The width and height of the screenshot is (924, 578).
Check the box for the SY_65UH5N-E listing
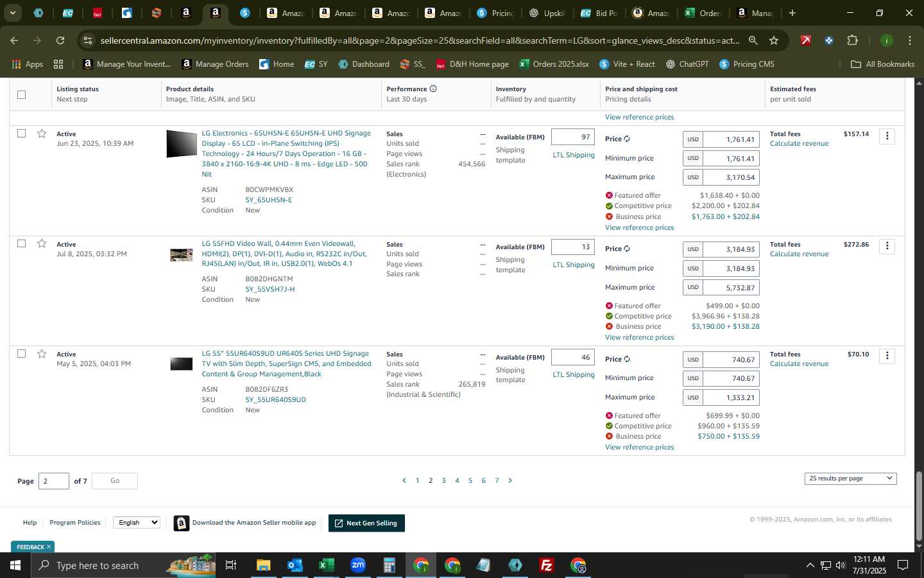coord(21,134)
